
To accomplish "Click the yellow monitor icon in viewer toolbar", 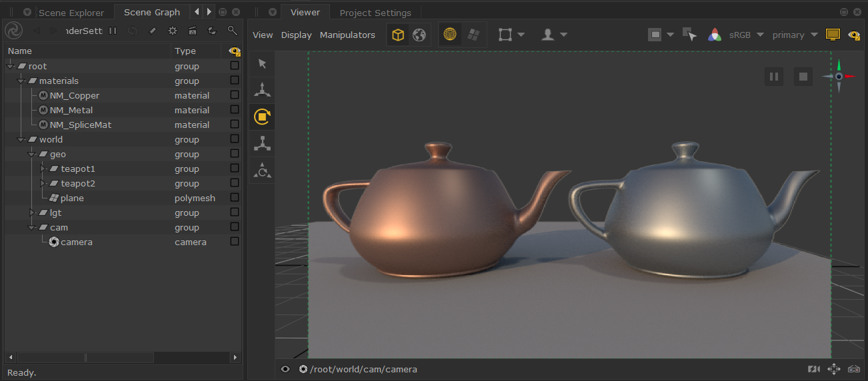I will tap(832, 35).
